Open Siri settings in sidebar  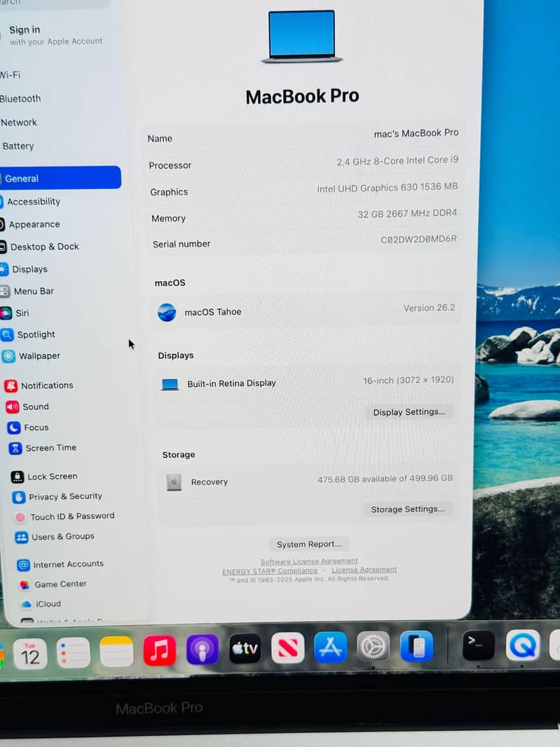click(15, 313)
